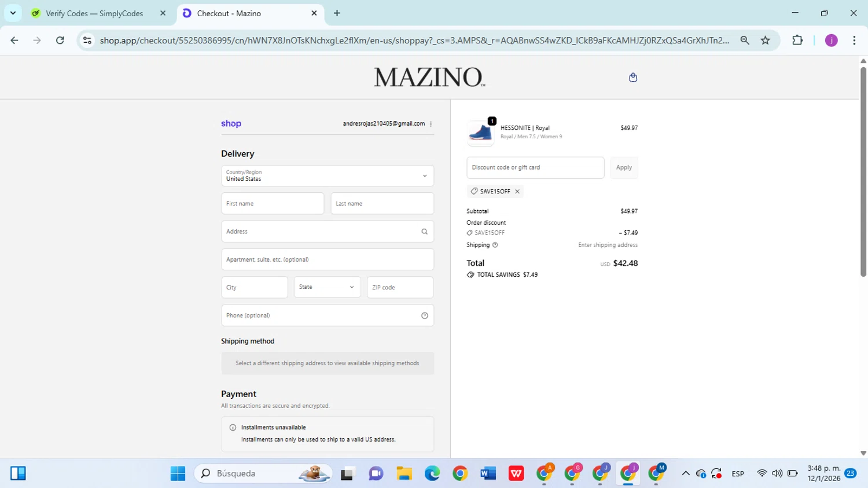This screenshot has width=868, height=488.
Task: Open the volume control in the tray
Action: tap(777, 474)
